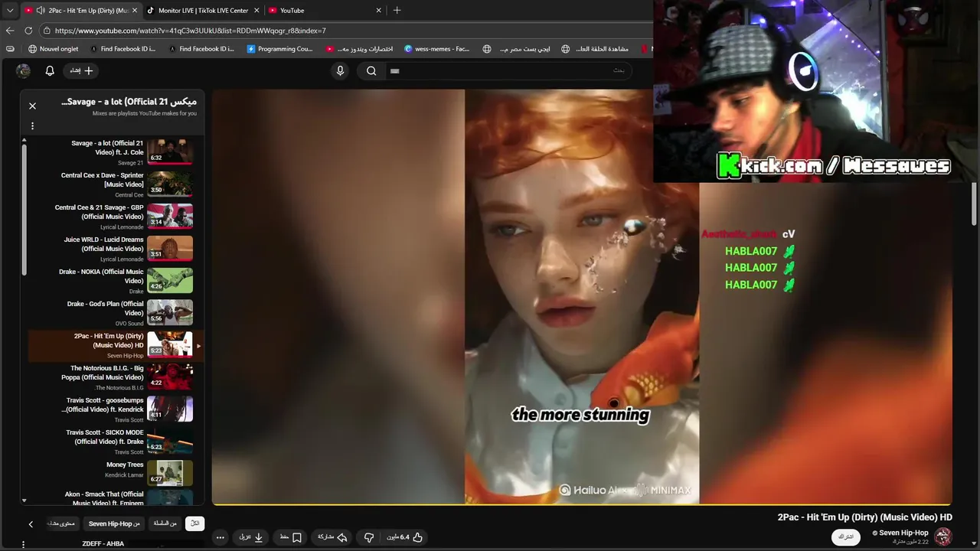Screen dimensions: 980x551
Task: Mute the tab via speaker icon
Action: (40, 11)
